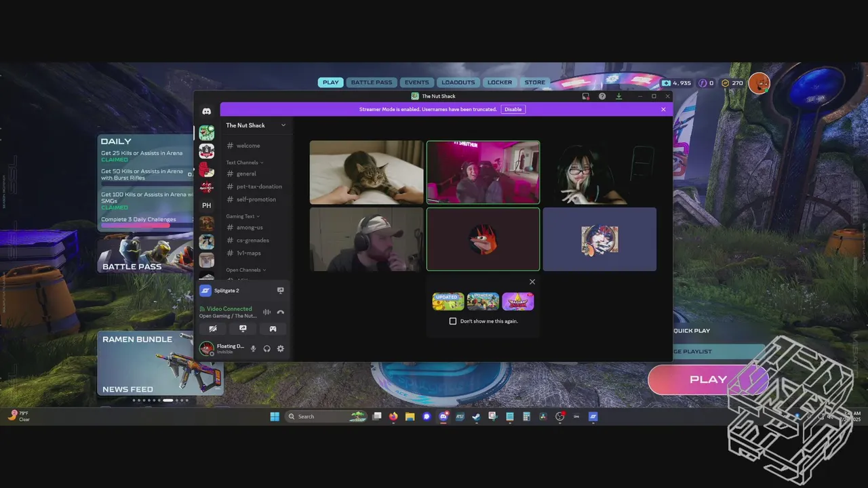Deafen using the headphones icon

tap(267, 348)
